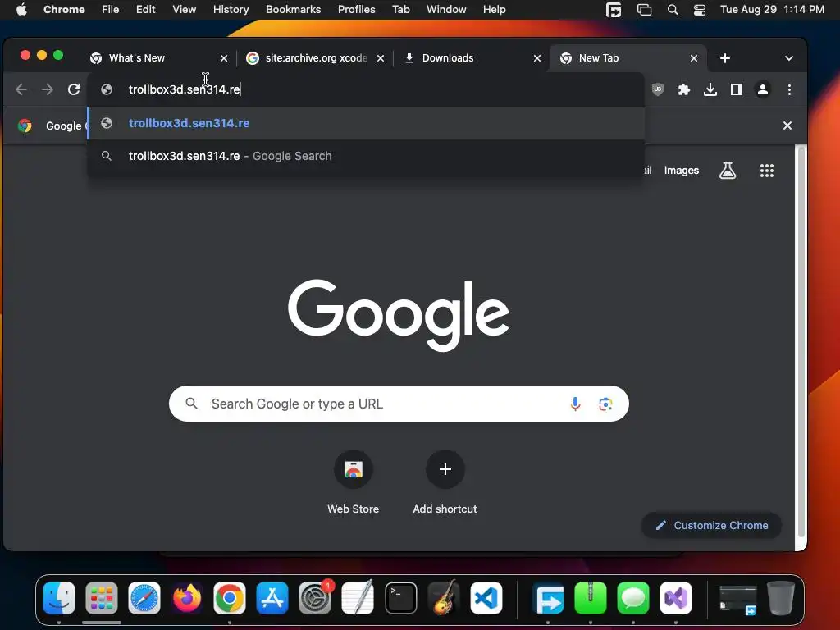Open the Chrome three-dot menu
Screen dimensions: 840x630
tap(789, 89)
